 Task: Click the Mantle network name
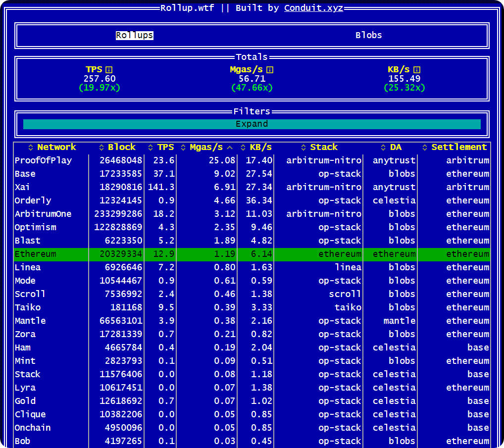coord(30,321)
